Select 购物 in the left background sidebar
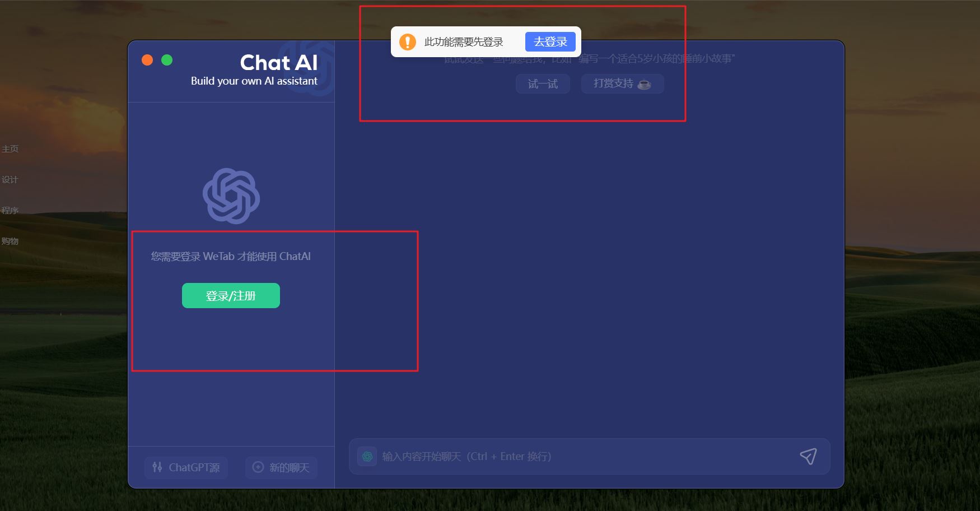The width and height of the screenshot is (980, 511). click(x=10, y=241)
